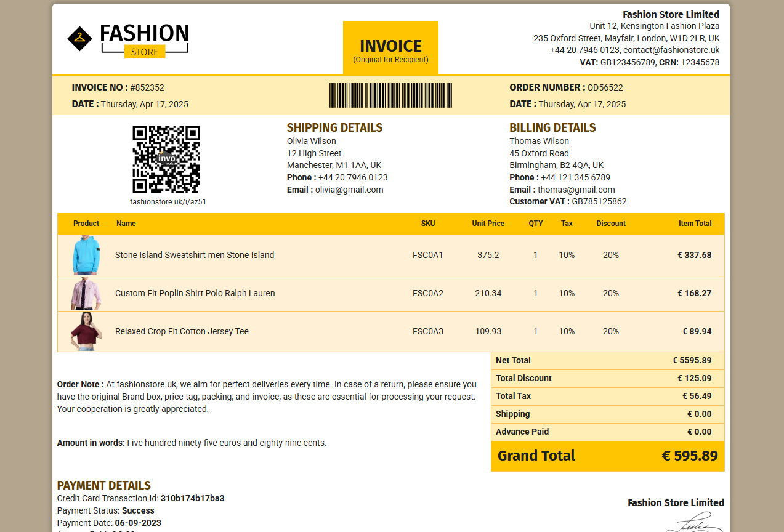
Task: Click the Fashion Store Limited name above the signature
Action: [x=676, y=502]
